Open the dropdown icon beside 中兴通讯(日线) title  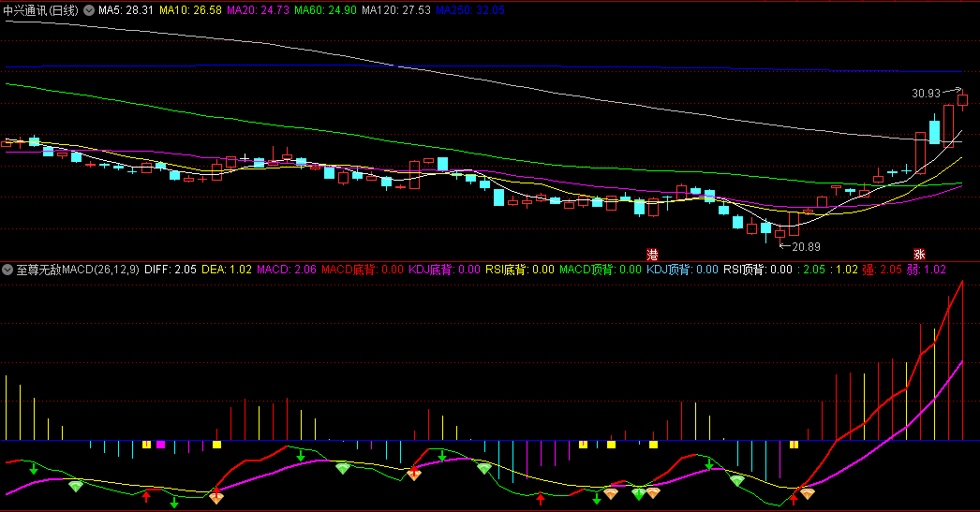pos(89,10)
